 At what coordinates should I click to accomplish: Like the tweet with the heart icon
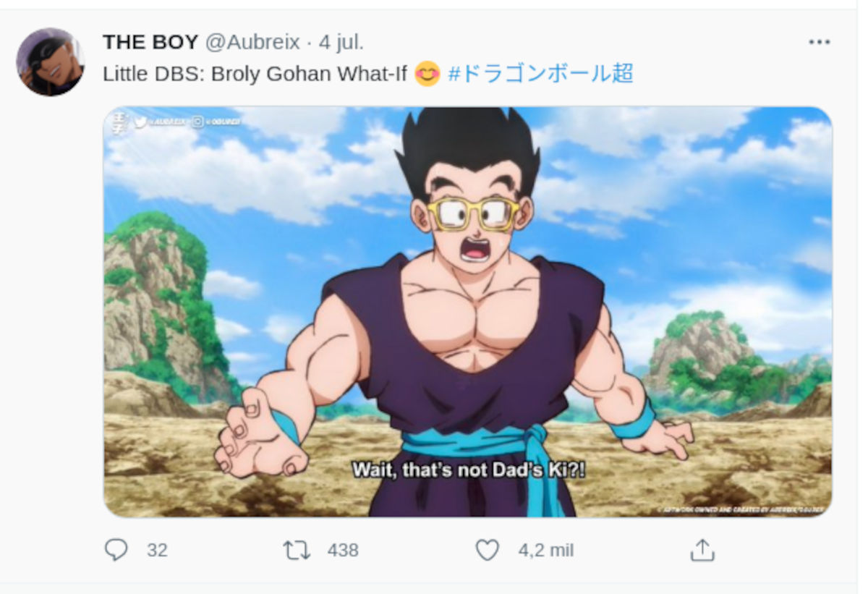(x=488, y=551)
